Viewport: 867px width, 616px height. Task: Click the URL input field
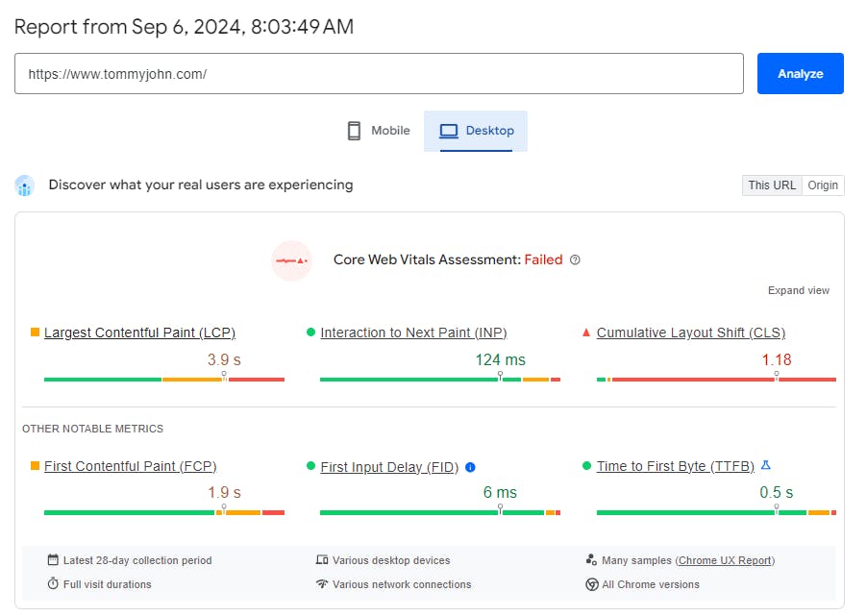(379, 74)
